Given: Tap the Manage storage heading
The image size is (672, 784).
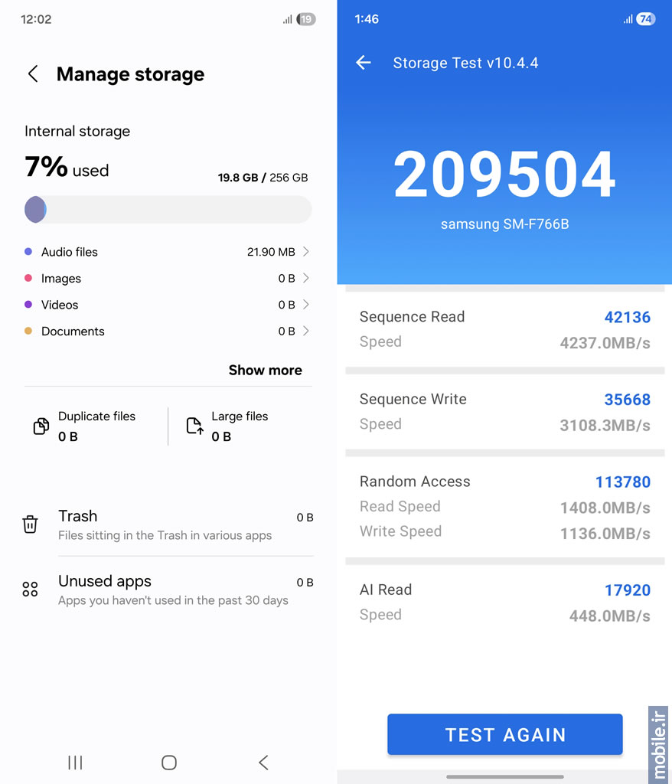Looking at the screenshot, I should [x=131, y=74].
